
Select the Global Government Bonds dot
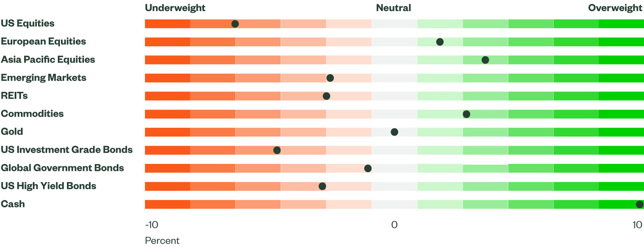368,169
